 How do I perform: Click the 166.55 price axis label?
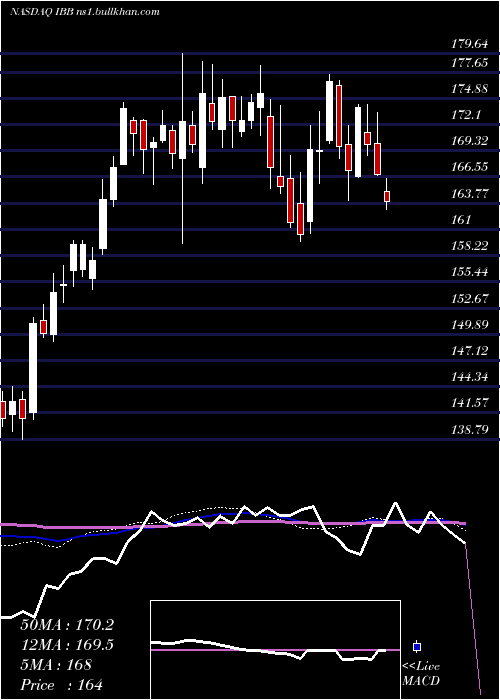(x=470, y=167)
